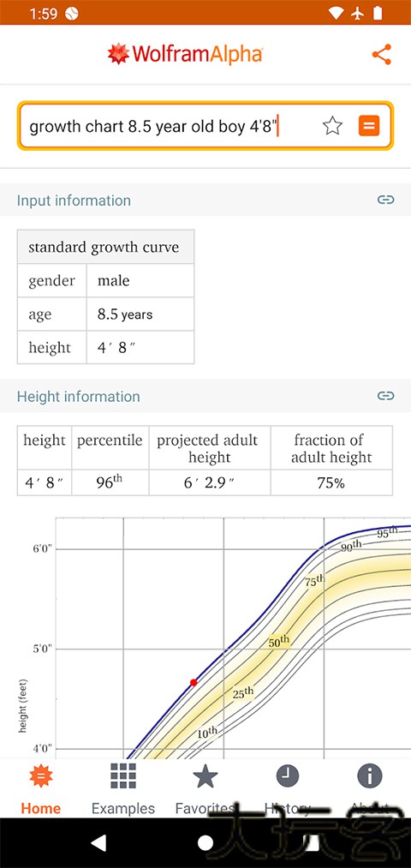The width and height of the screenshot is (411, 868).
Task: Tap the WolframAlpha logo
Action: (185, 54)
